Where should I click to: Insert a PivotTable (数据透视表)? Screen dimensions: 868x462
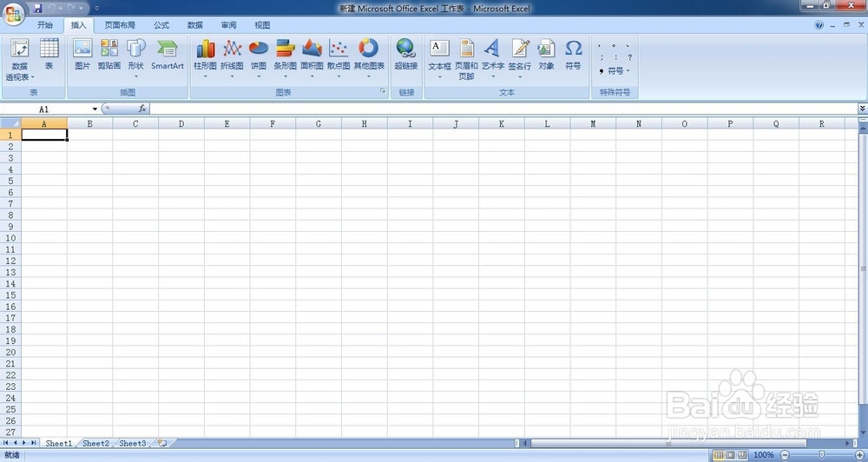click(19, 60)
